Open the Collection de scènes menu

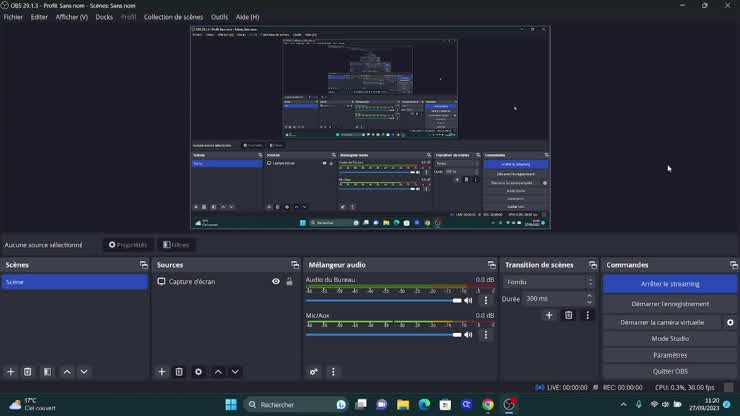pyautogui.click(x=173, y=17)
